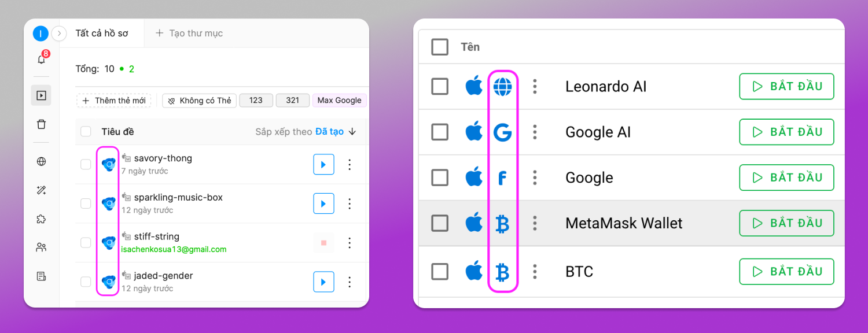Open the trash bin in sidebar

[x=41, y=124]
